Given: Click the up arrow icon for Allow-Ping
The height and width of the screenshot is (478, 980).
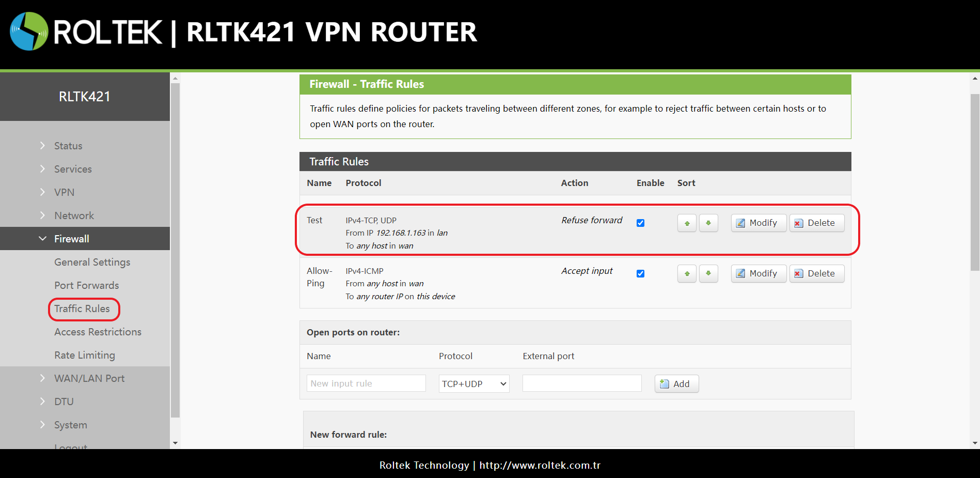Looking at the screenshot, I should click(687, 273).
